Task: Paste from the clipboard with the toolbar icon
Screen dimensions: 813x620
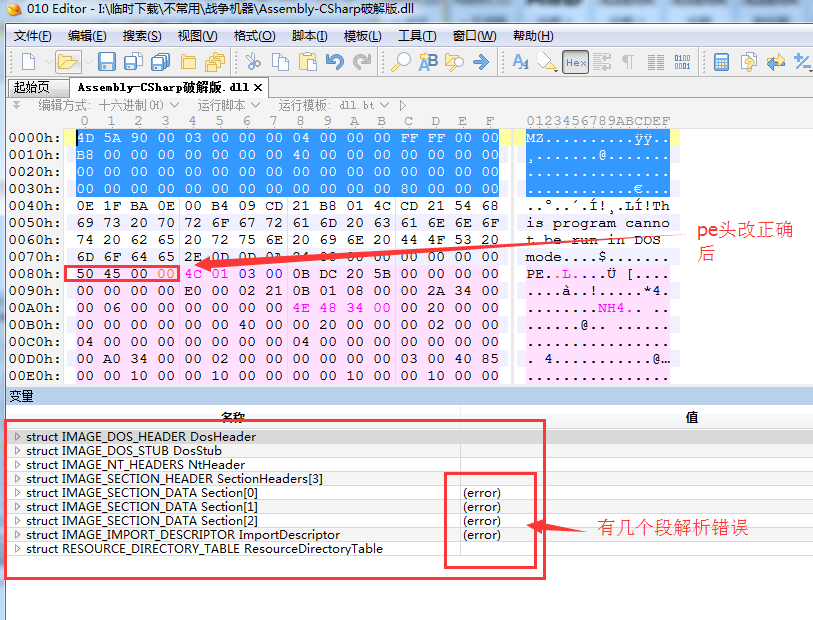Action: (x=307, y=62)
